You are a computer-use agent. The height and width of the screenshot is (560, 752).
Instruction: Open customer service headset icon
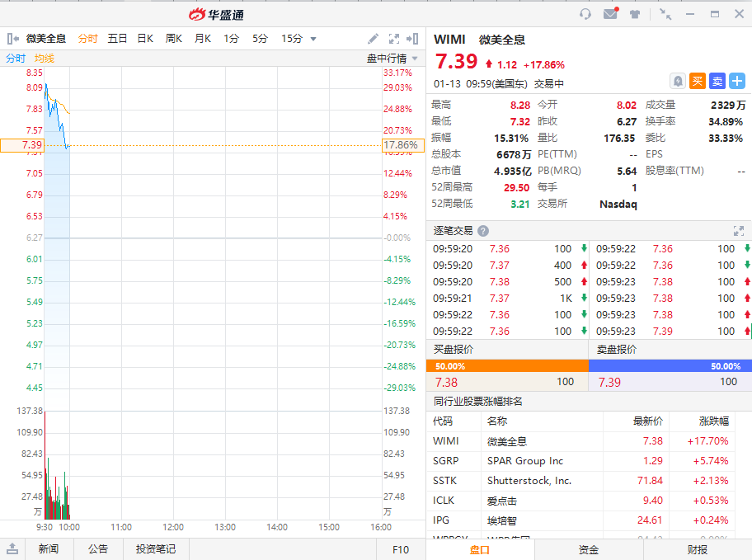(x=585, y=14)
